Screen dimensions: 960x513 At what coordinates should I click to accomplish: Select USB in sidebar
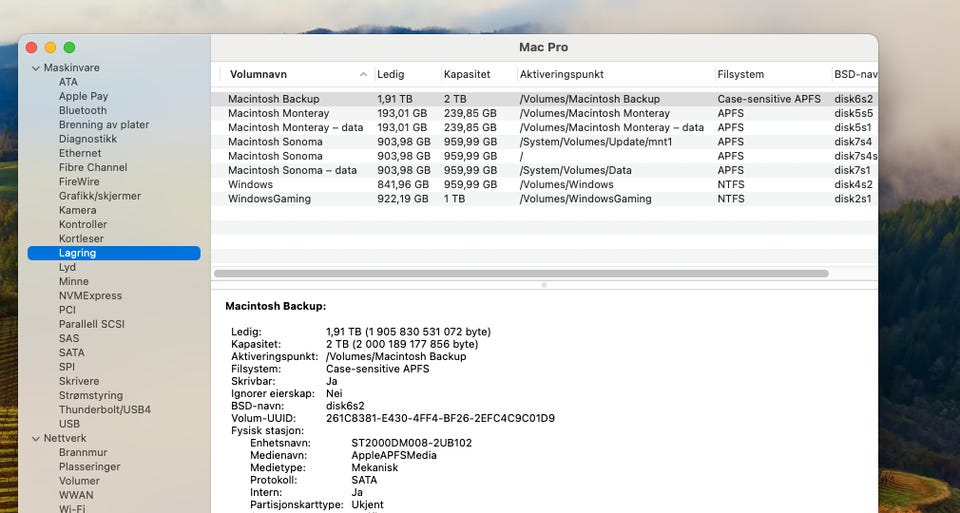(69, 424)
